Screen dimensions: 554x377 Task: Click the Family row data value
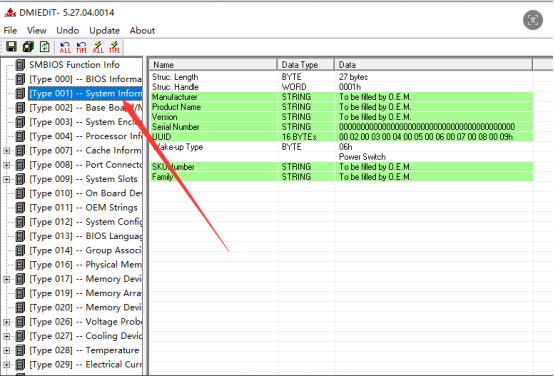point(375,177)
